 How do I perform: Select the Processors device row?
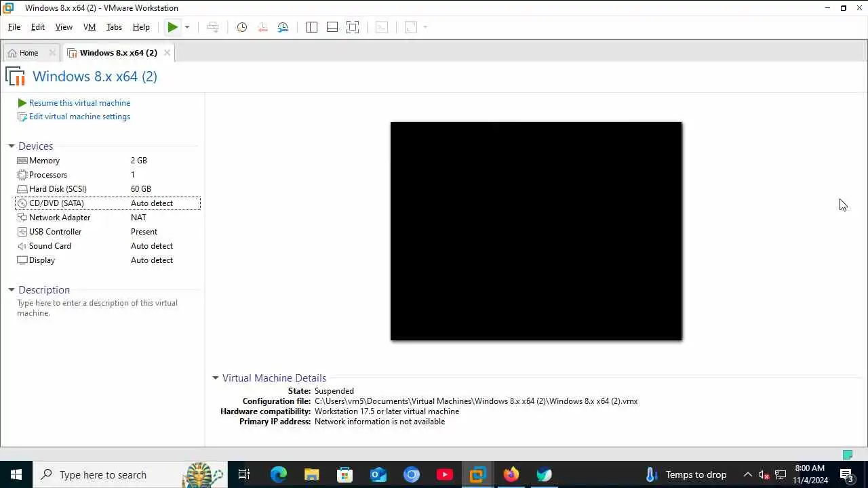pos(108,175)
